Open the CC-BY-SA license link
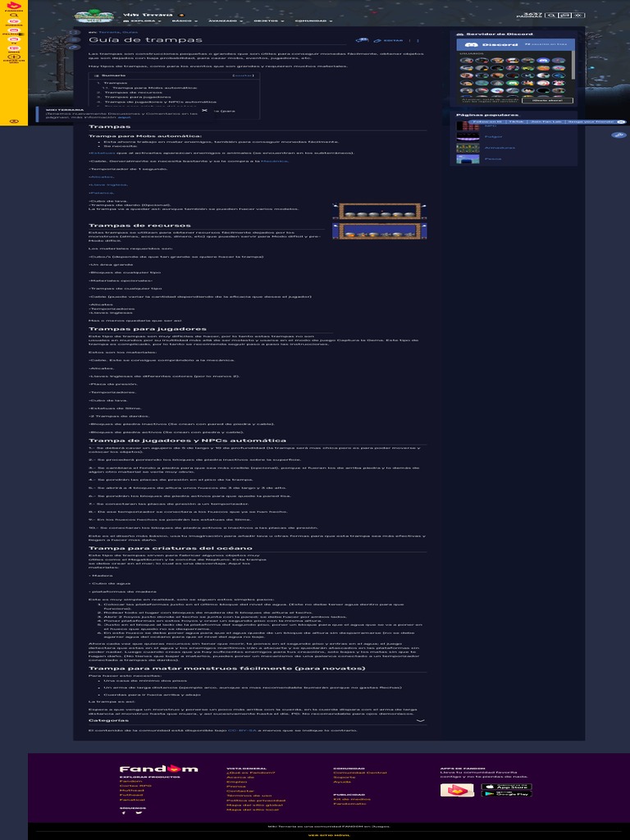The image size is (630, 840). (x=242, y=730)
